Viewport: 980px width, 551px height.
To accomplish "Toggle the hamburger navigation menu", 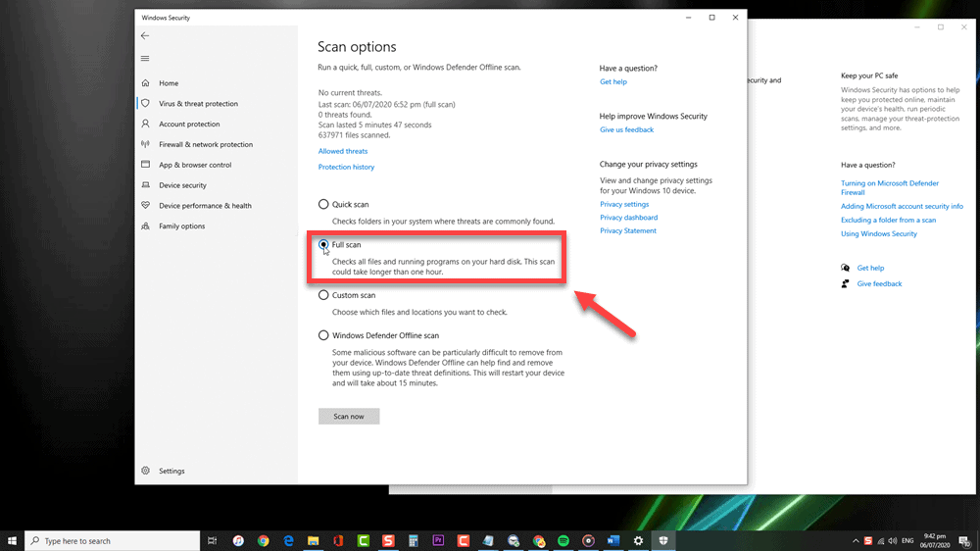I will [145, 58].
